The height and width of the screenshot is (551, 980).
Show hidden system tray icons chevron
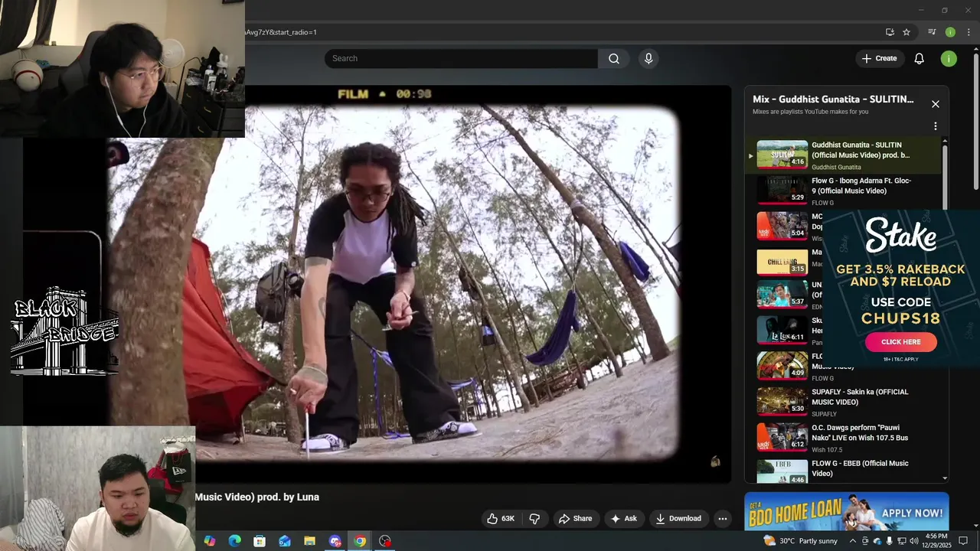click(853, 541)
